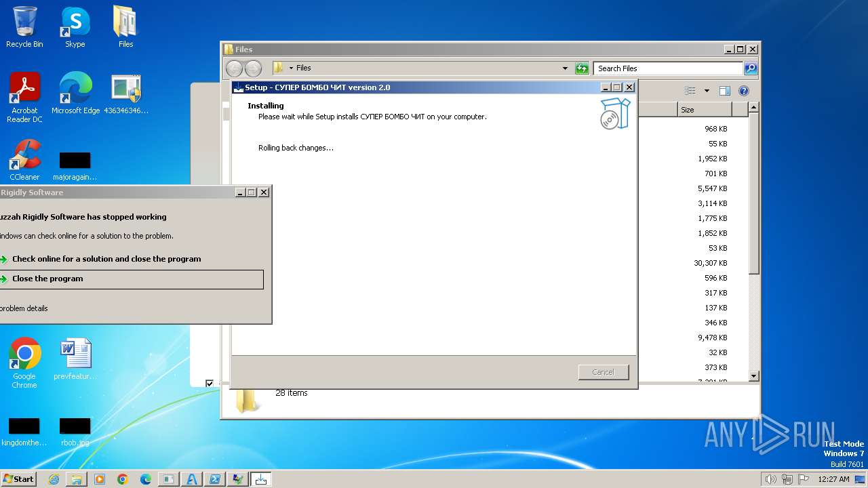Switch to the PowerShell-style taskbar item
Image resolution: width=868 pixels, height=488 pixels.
pos(215,479)
